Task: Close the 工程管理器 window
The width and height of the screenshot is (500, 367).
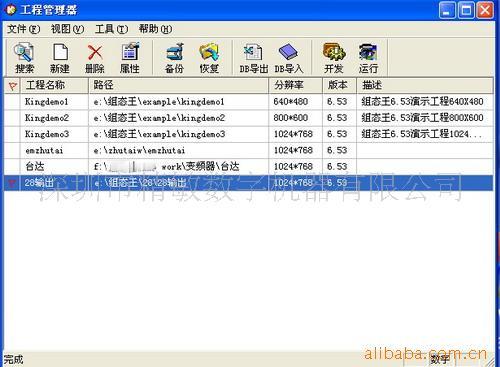Action: [x=485, y=10]
